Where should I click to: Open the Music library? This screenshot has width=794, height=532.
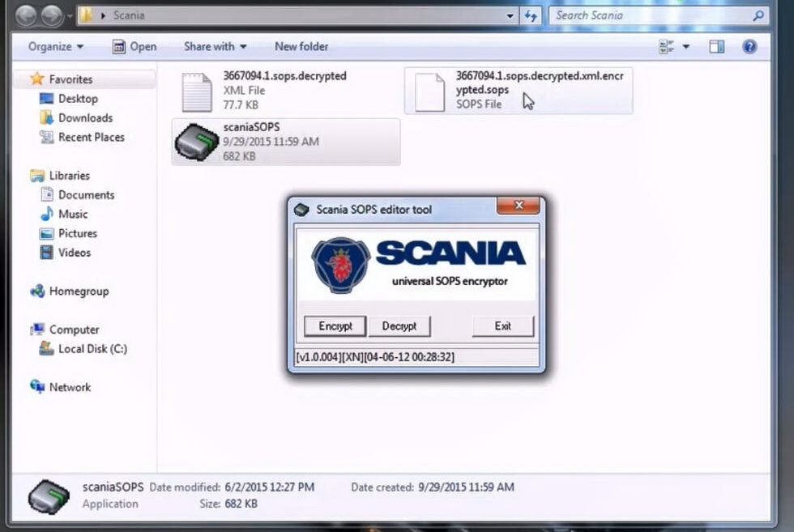73,214
